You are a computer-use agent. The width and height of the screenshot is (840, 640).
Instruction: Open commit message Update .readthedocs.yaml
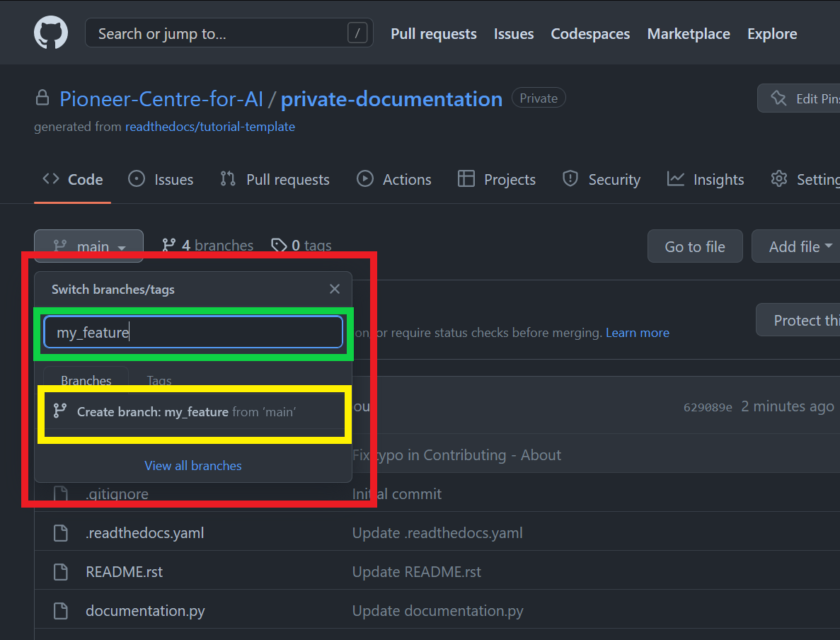[x=437, y=533]
